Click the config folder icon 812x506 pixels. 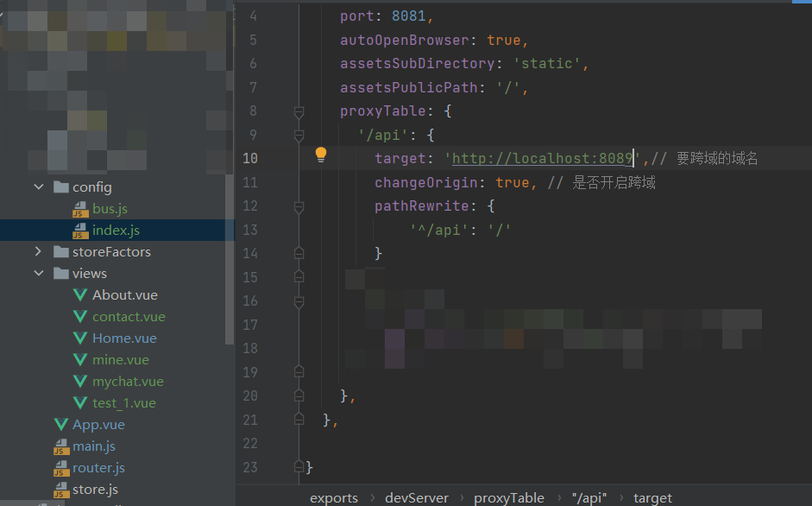click(61, 187)
